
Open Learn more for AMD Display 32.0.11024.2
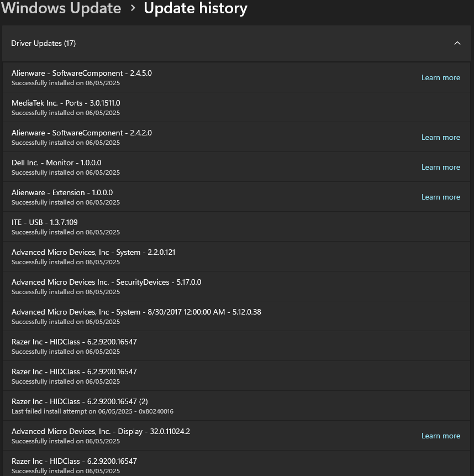(x=441, y=436)
